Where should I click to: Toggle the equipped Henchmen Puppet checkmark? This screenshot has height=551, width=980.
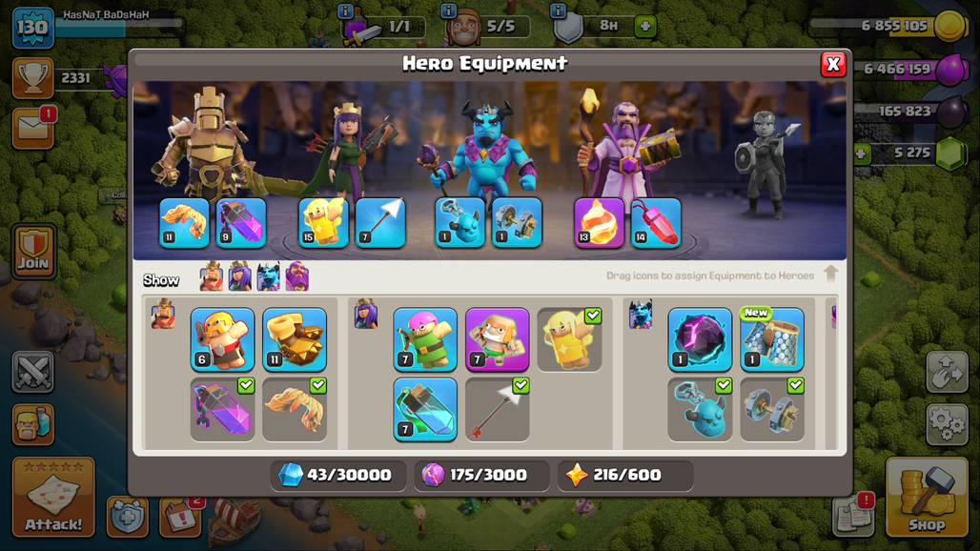[724, 385]
